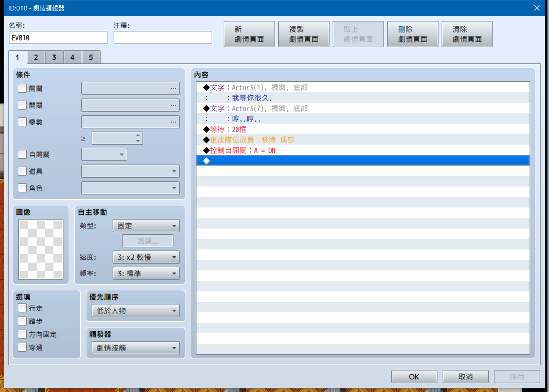This screenshot has width=549, height=392.
Task: Select event page tab 1
Action: (17, 57)
